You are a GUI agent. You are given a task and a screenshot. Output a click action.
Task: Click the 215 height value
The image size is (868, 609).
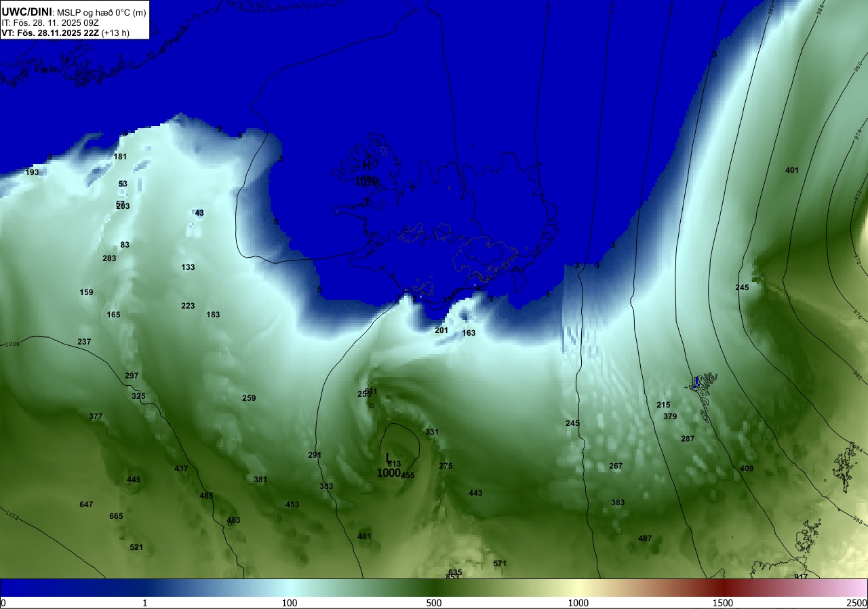tap(663, 405)
